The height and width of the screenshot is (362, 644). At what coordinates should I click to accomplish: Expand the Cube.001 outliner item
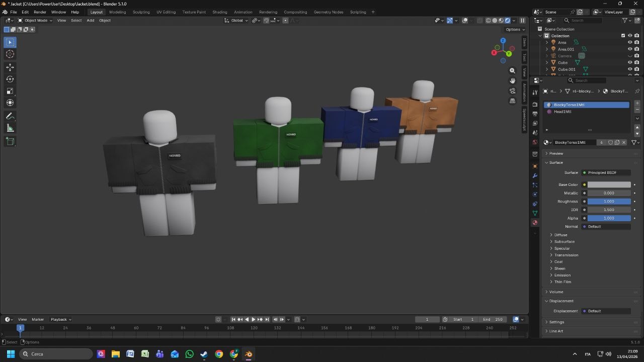pyautogui.click(x=546, y=69)
